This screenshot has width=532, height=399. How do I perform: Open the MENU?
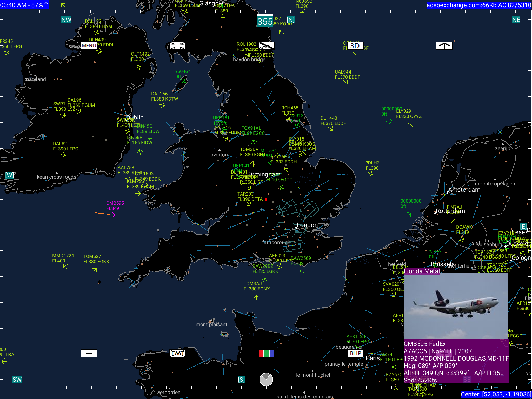point(89,46)
